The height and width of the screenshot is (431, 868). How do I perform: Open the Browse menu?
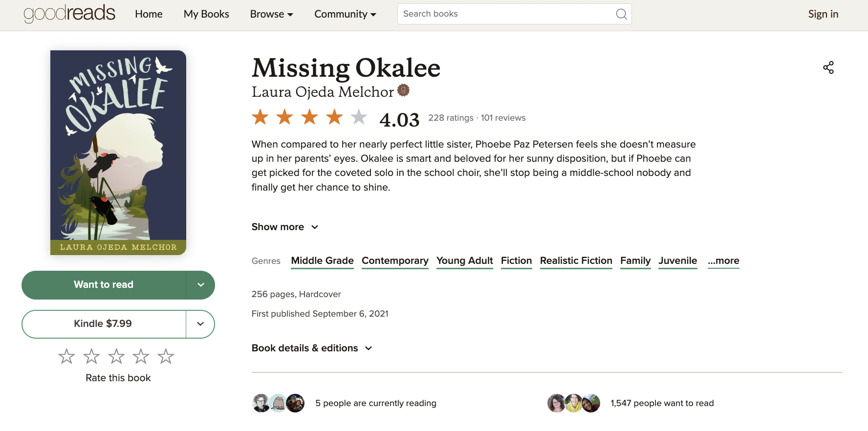(271, 14)
